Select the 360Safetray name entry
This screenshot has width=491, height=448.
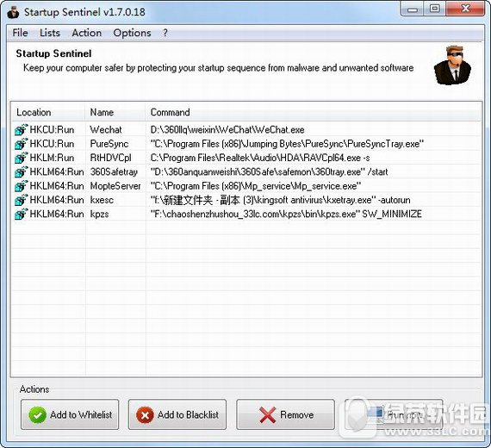coord(114,171)
